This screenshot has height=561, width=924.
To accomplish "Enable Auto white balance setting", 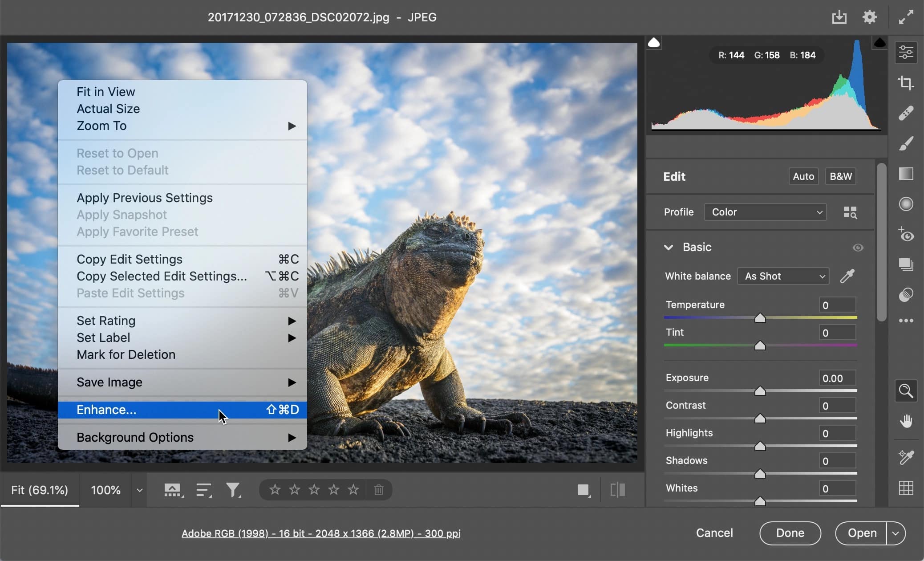I will click(x=783, y=276).
